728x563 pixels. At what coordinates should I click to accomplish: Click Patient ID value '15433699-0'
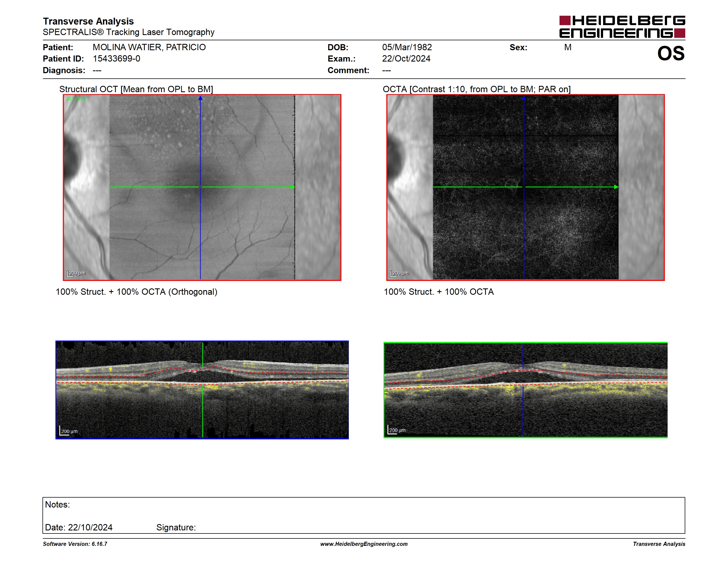point(117,59)
